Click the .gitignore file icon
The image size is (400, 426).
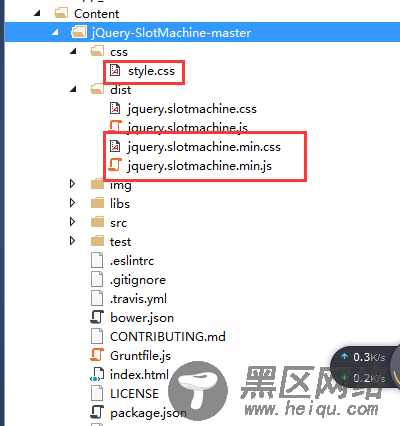click(x=97, y=279)
